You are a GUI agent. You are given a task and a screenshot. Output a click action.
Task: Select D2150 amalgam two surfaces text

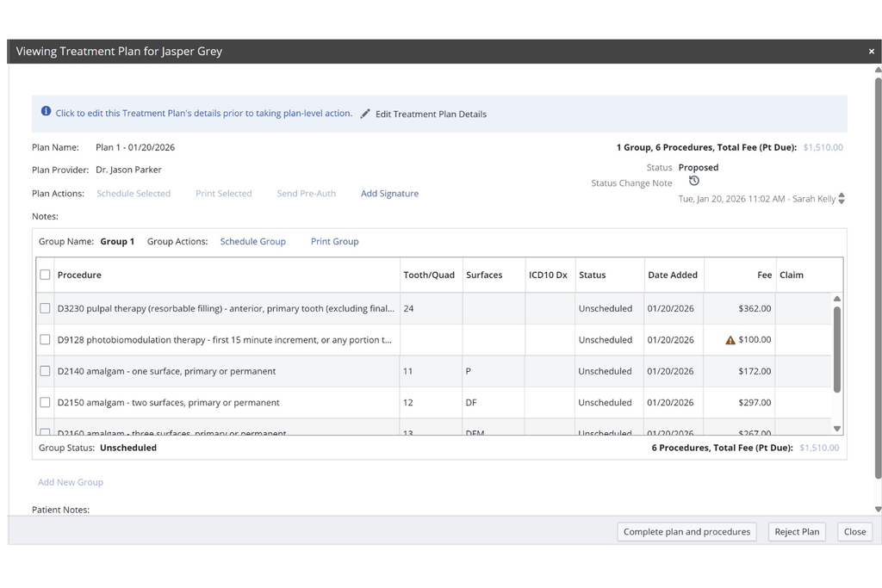point(168,403)
